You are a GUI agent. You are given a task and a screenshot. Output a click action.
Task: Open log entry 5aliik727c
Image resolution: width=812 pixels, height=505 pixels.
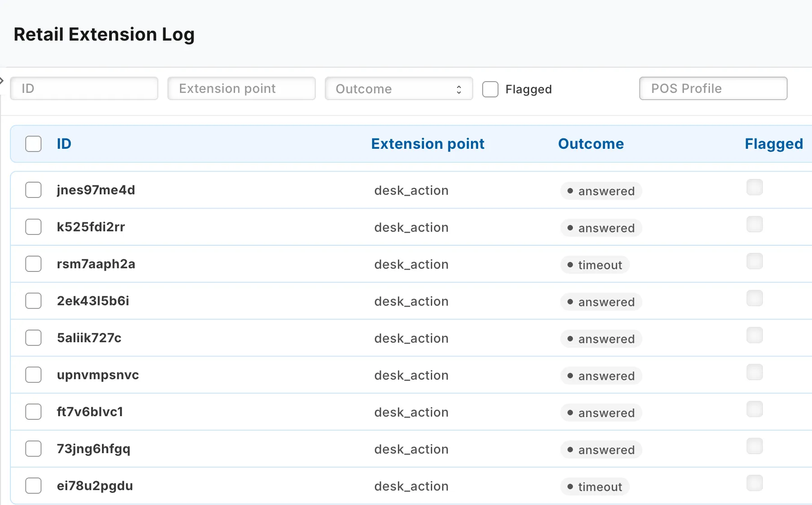[89, 338]
